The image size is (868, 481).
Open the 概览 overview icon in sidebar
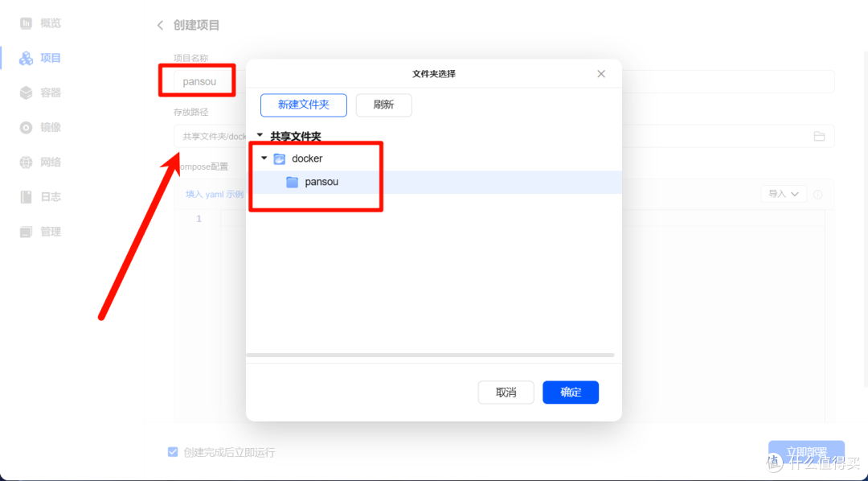26,23
